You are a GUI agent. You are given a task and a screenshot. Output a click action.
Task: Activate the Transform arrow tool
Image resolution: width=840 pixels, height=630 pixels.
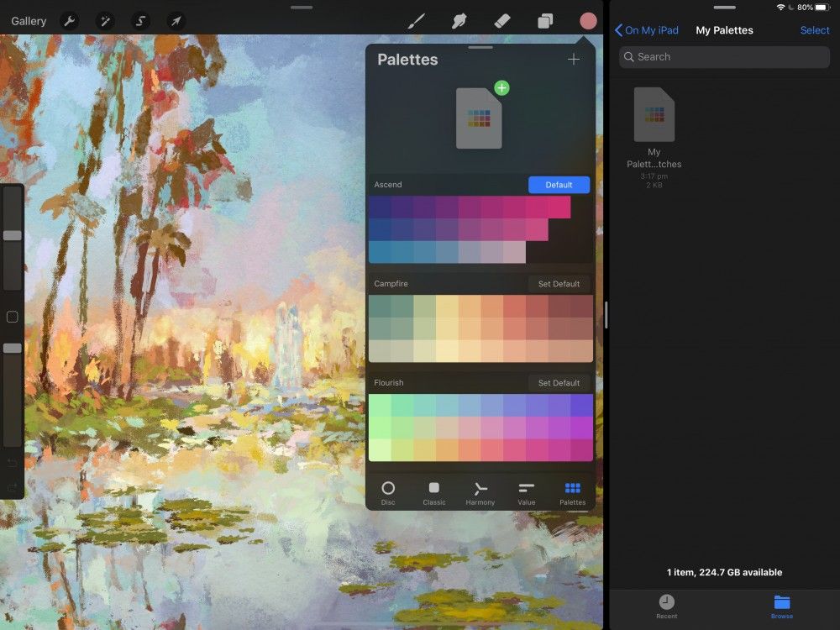click(176, 20)
